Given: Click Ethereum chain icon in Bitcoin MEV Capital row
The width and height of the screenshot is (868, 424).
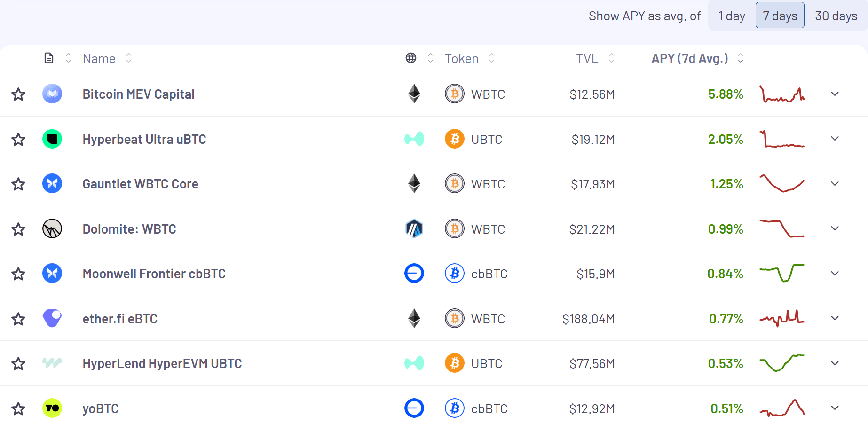Looking at the screenshot, I should tap(414, 94).
